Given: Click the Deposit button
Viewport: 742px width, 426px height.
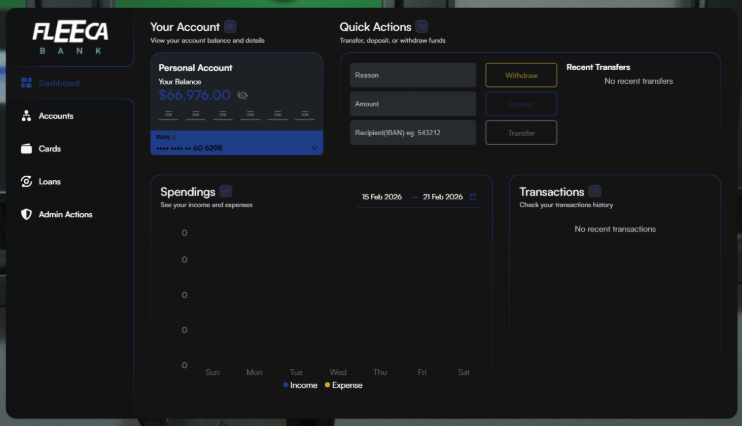Looking at the screenshot, I should 521,104.
